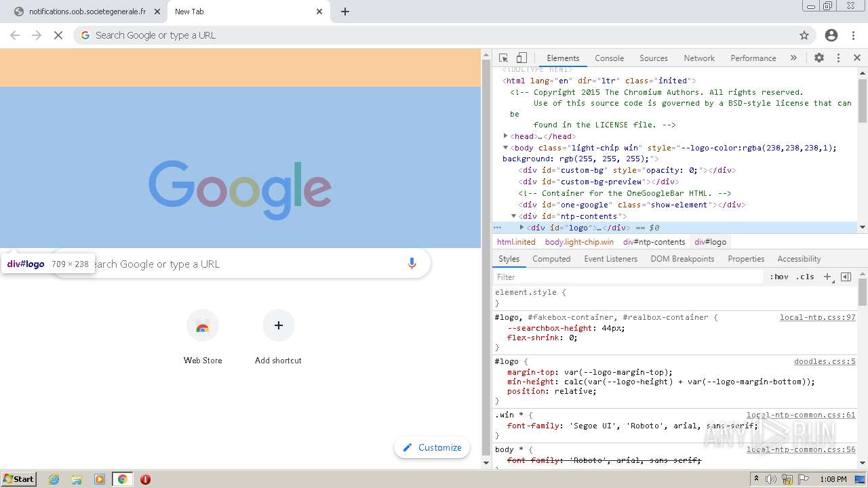Viewport: 868px width, 488px height.
Task: Activate the inspect element picker icon
Action: [x=503, y=58]
